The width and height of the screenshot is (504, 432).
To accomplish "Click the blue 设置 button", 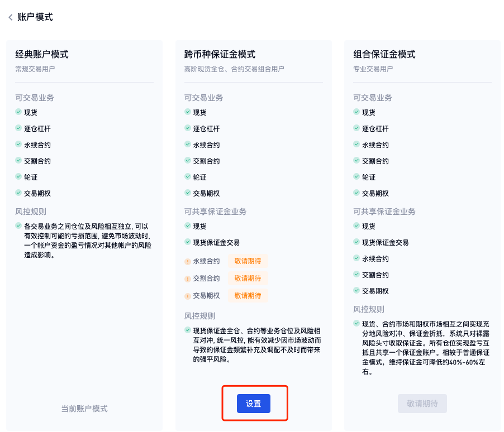I will coord(253,404).
